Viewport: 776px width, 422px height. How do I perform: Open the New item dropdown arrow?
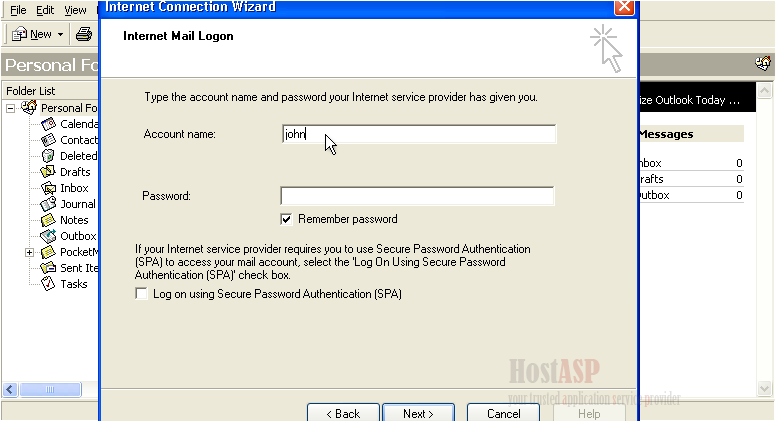pos(60,35)
